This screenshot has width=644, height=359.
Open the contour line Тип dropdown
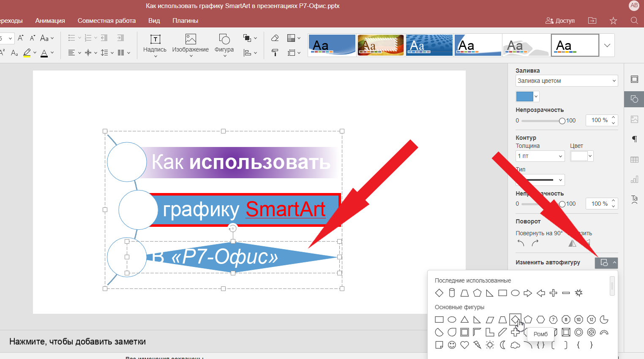(540, 180)
